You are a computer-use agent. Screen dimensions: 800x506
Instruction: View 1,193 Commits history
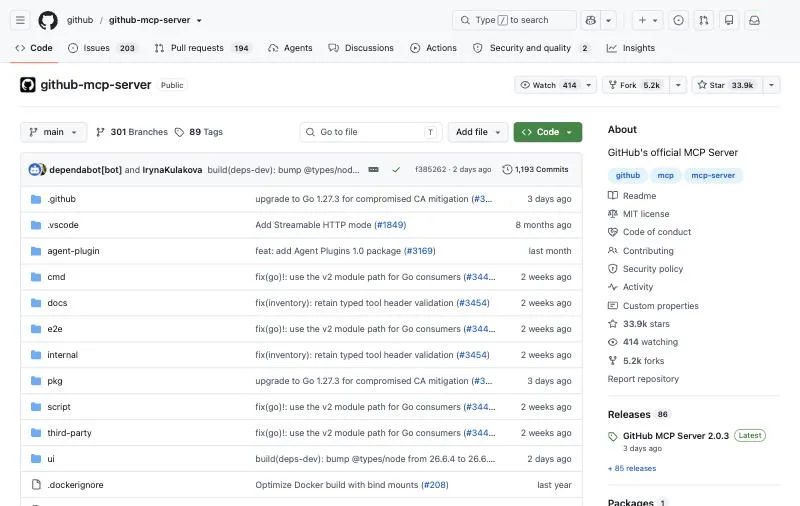(535, 169)
